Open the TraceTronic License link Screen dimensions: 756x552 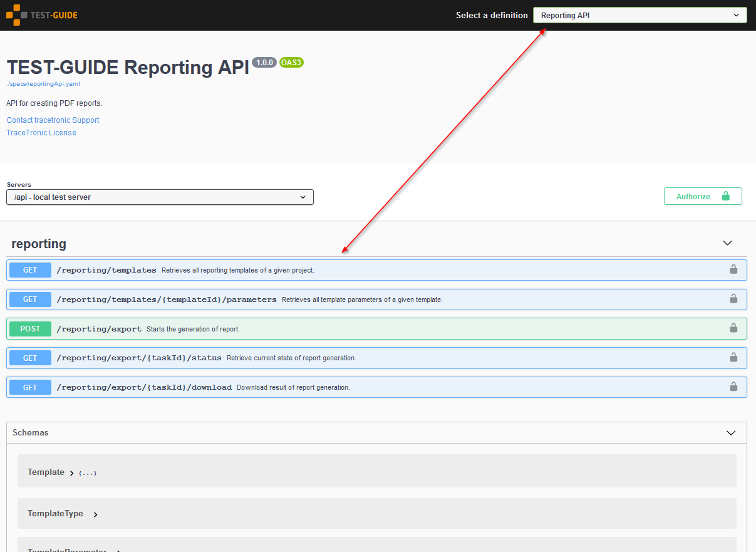[x=41, y=132]
